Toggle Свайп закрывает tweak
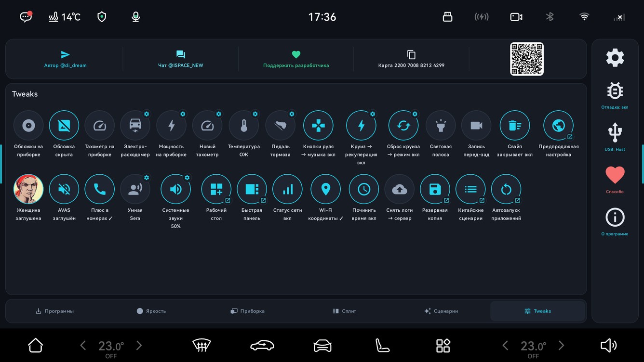This screenshot has height=362, width=644. click(x=515, y=126)
